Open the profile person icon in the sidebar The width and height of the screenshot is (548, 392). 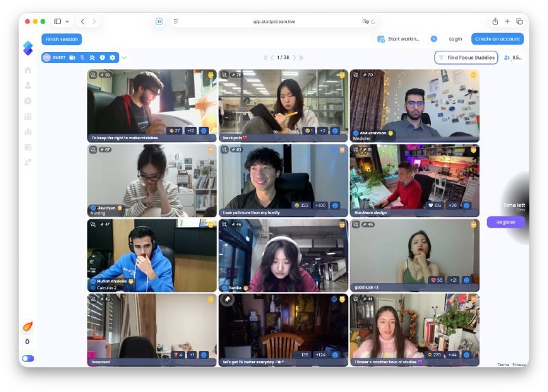click(28, 86)
